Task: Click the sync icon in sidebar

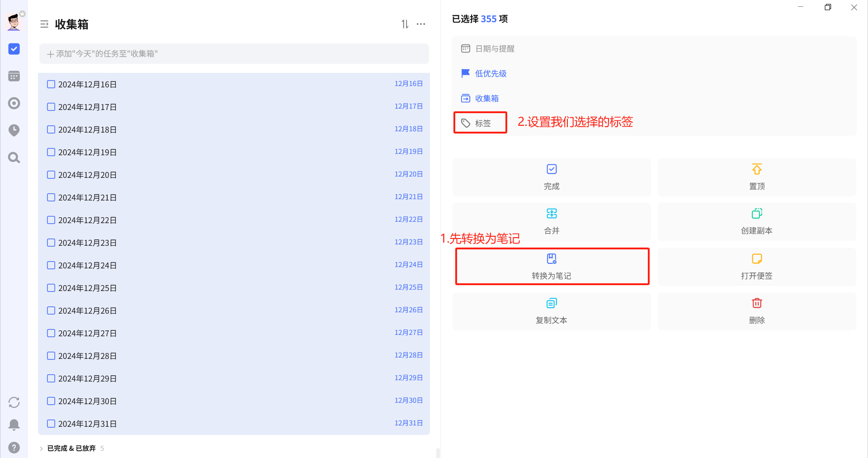Action: [x=14, y=402]
